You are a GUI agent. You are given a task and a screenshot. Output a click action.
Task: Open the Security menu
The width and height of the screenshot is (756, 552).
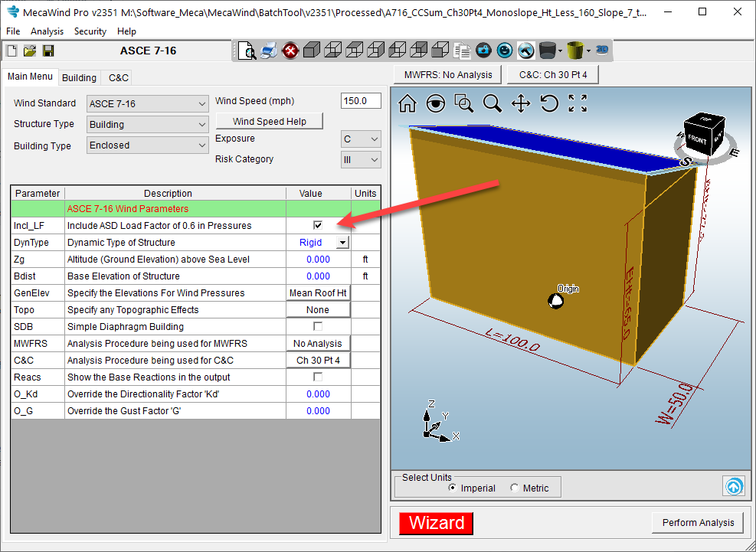click(90, 31)
